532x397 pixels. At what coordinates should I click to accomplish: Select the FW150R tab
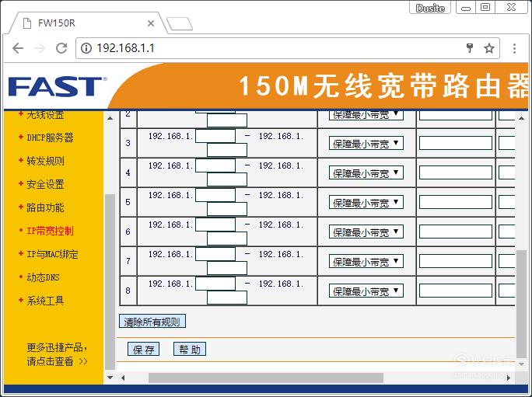[x=88, y=23]
